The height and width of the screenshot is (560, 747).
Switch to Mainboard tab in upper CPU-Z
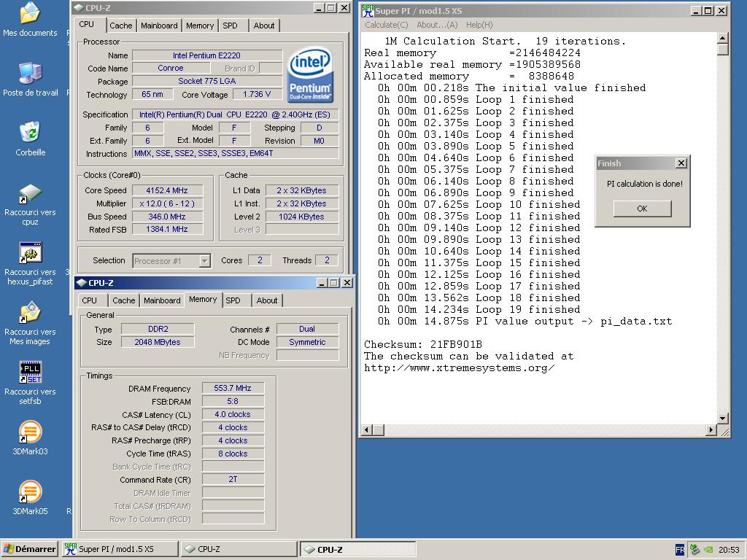159,26
